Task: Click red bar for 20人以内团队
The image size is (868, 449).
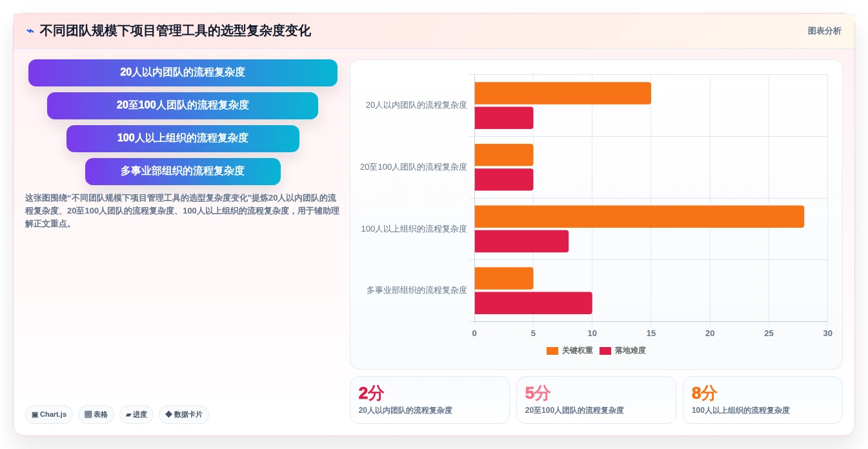Action: [x=504, y=118]
